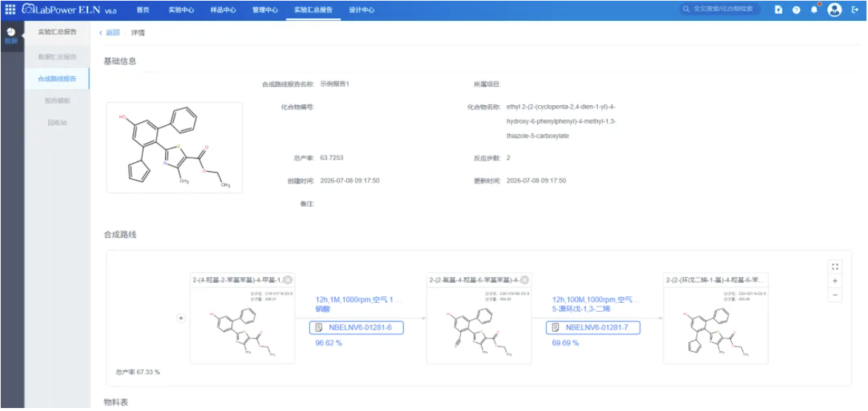This screenshot has width=868, height=411.
Task: Click the back chevron arrow before 返回
Action: (x=100, y=33)
